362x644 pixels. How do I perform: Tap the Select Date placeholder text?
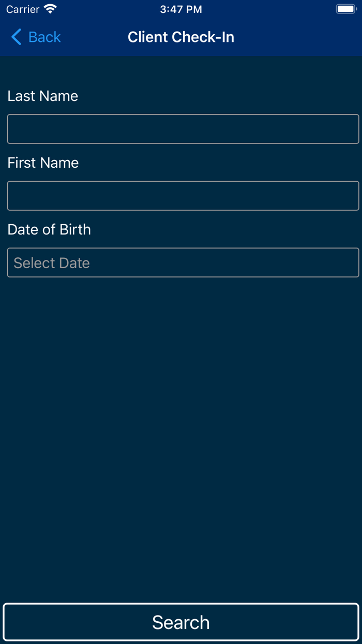[52, 263]
